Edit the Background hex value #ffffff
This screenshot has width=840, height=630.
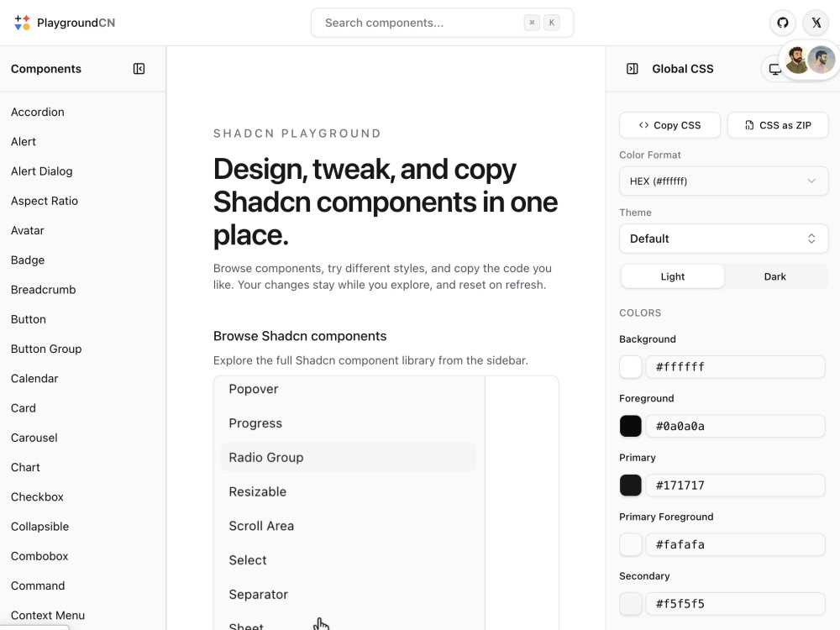[735, 367]
